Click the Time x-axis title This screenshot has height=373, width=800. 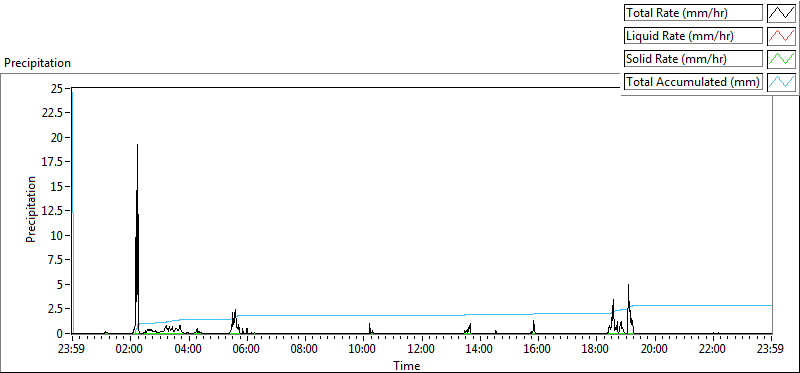click(x=407, y=366)
